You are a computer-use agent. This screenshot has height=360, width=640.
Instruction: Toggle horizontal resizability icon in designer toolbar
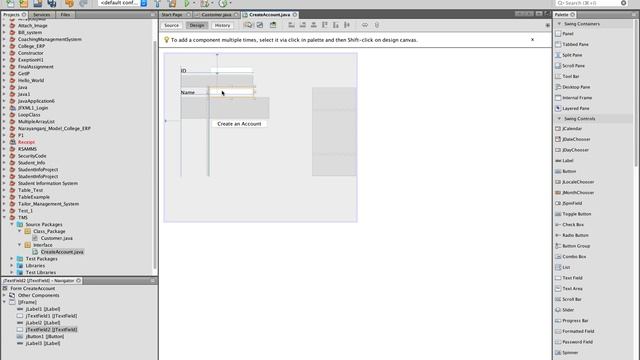click(364, 25)
